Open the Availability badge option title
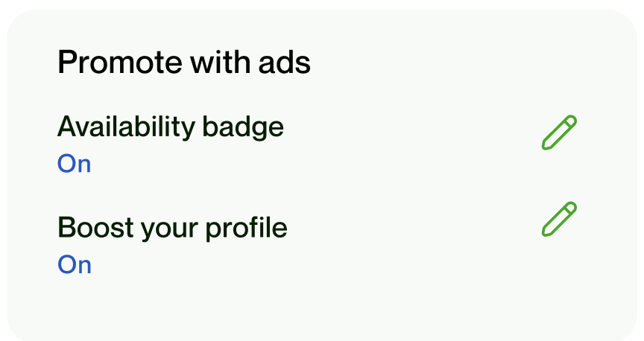Screen dimensions: 644x341 171,127
